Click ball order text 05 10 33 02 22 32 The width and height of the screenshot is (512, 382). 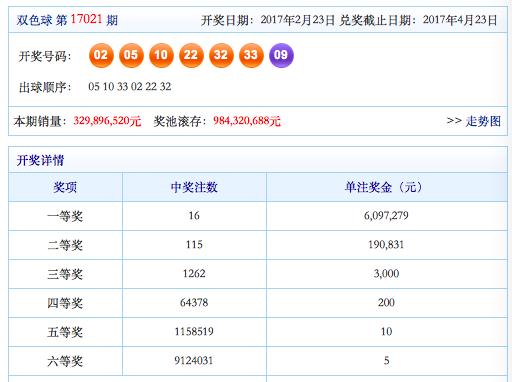(130, 87)
